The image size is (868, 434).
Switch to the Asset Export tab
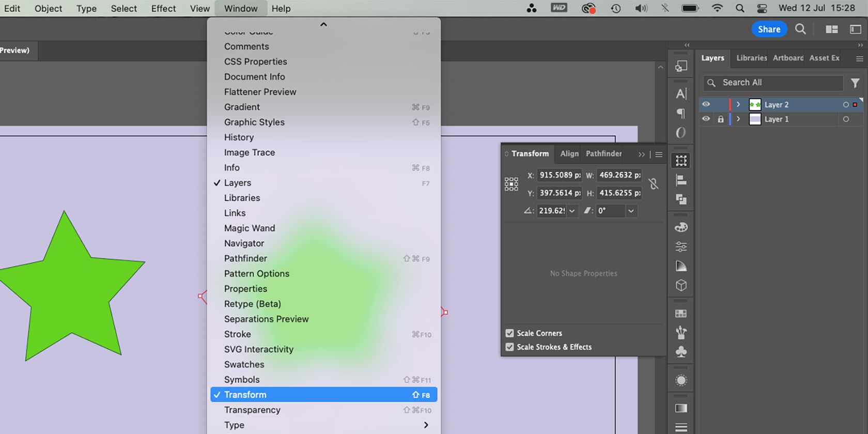tap(825, 58)
